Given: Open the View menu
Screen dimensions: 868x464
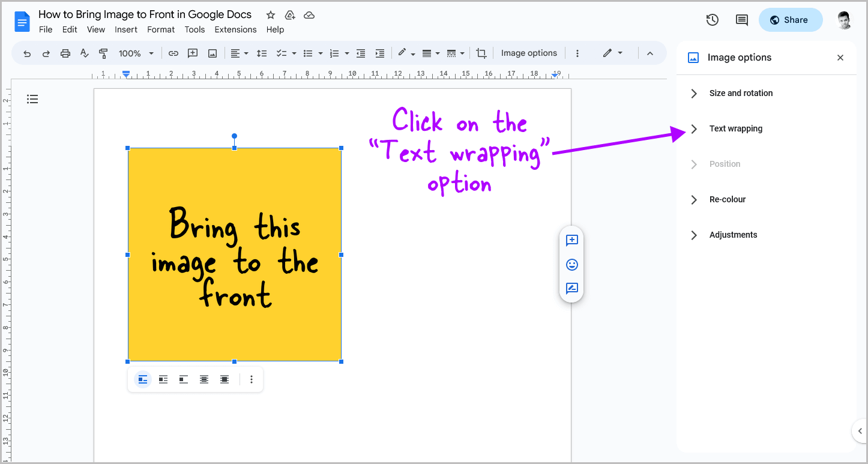Looking at the screenshot, I should pyautogui.click(x=96, y=29).
